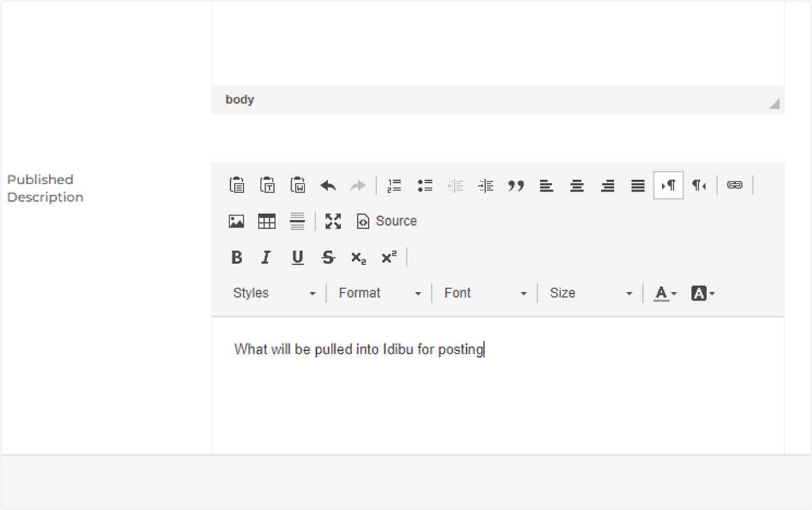Click the Published Description label
This screenshot has height=510, width=812.
tap(45, 188)
